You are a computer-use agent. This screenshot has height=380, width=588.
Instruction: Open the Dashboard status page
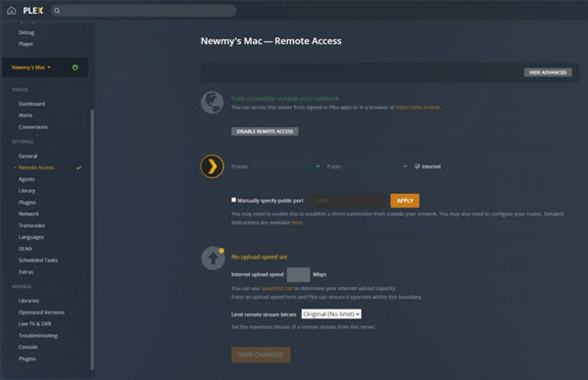click(31, 104)
